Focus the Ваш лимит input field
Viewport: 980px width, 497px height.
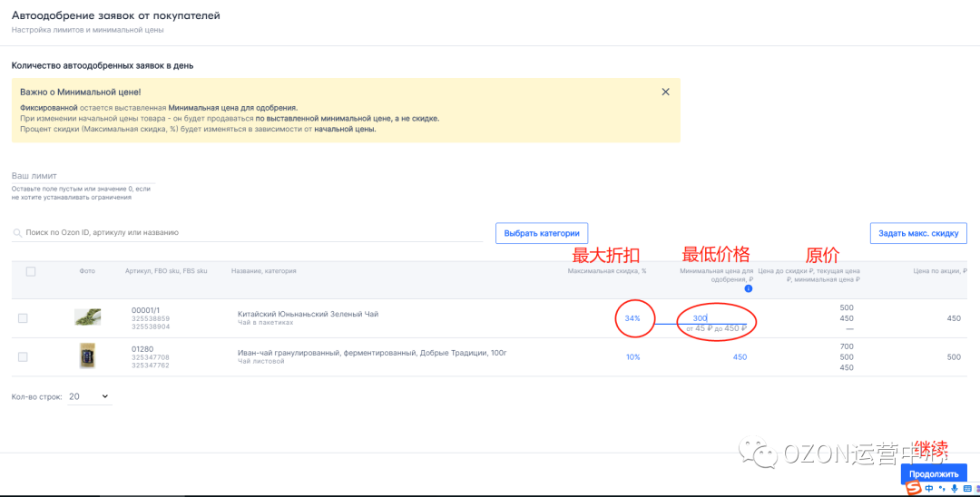click(x=83, y=176)
